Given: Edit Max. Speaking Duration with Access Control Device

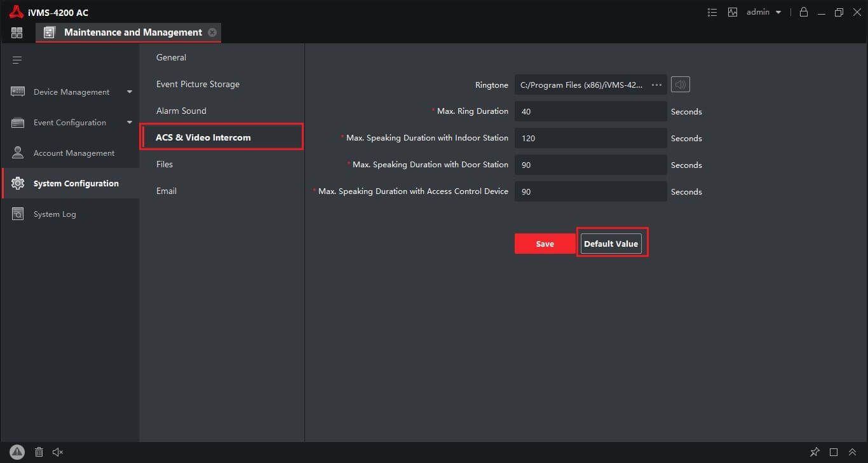Looking at the screenshot, I should pos(591,191).
